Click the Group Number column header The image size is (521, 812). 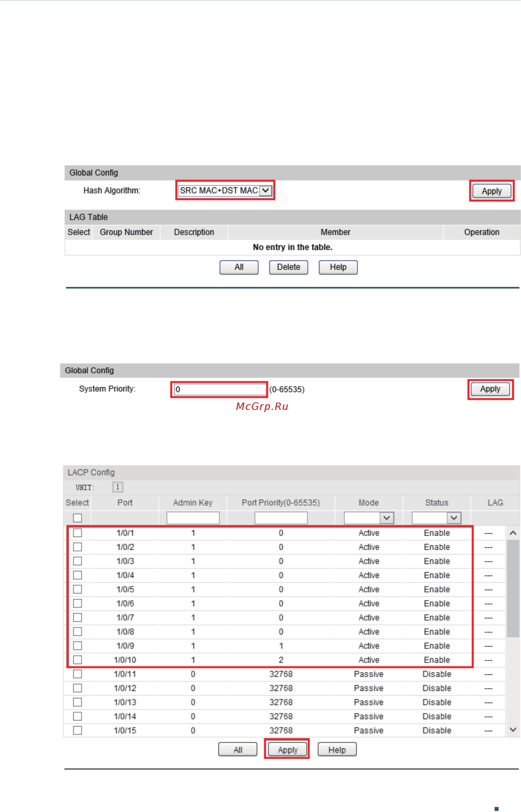[x=126, y=232]
